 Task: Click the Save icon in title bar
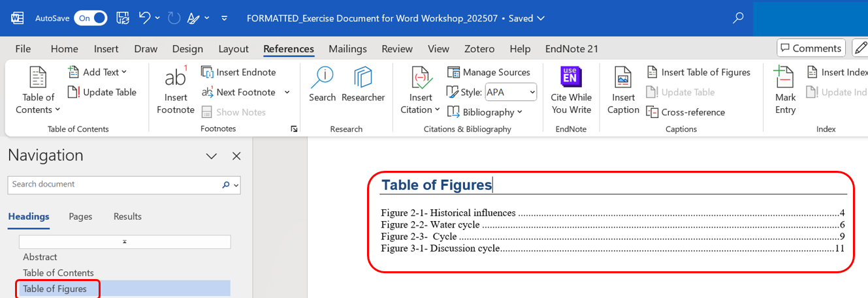[x=122, y=18]
